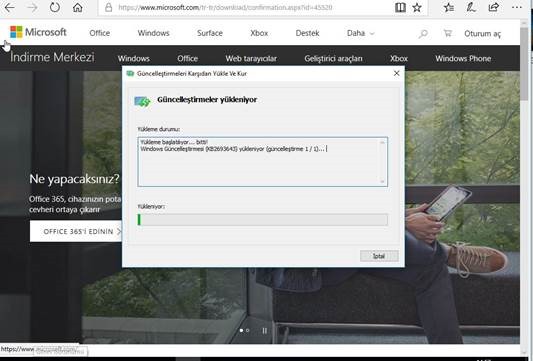Click the lock icon in address bar
Viewport: 533px width, 361px height.
(x=108, y=7)
